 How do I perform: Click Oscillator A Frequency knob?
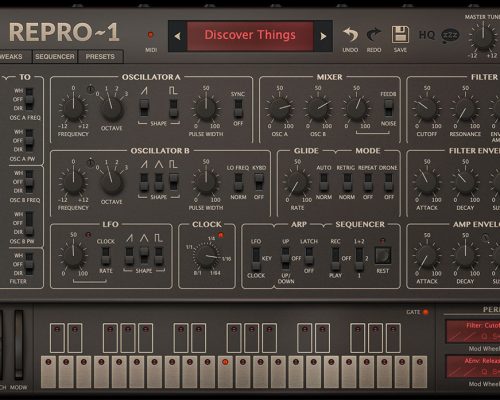[x=73, y=109]
